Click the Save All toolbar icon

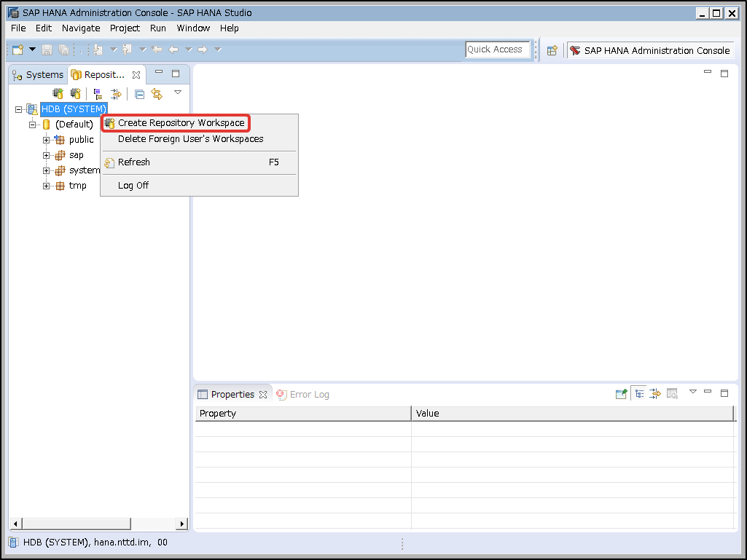coord(63,50)
